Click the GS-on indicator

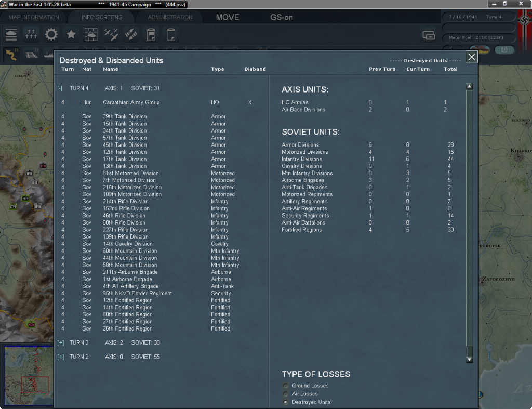tap(281, 17)
